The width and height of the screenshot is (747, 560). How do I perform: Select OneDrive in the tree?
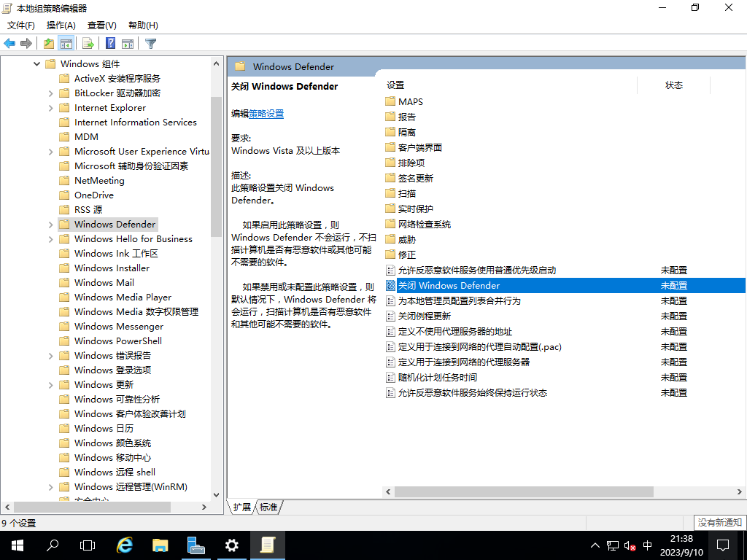point(94,195)
